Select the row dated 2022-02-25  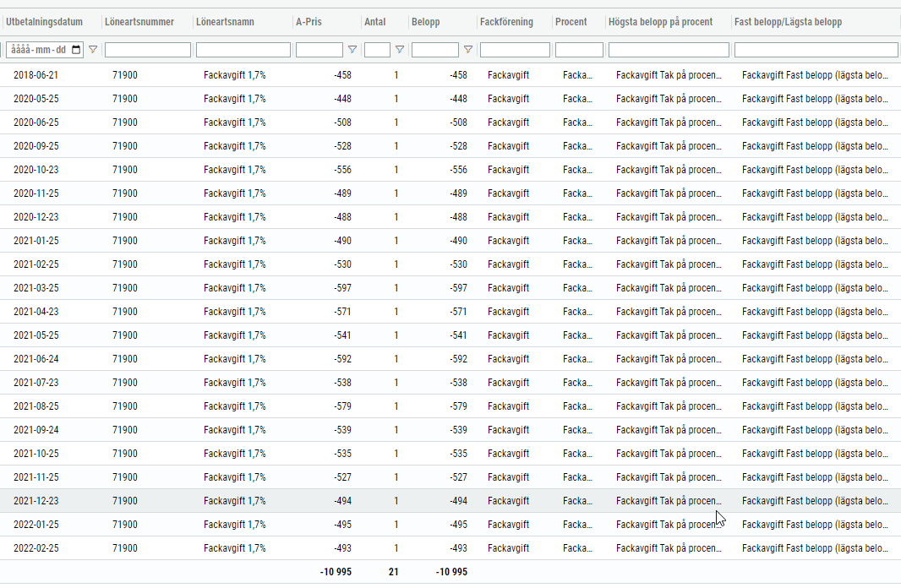450,548
